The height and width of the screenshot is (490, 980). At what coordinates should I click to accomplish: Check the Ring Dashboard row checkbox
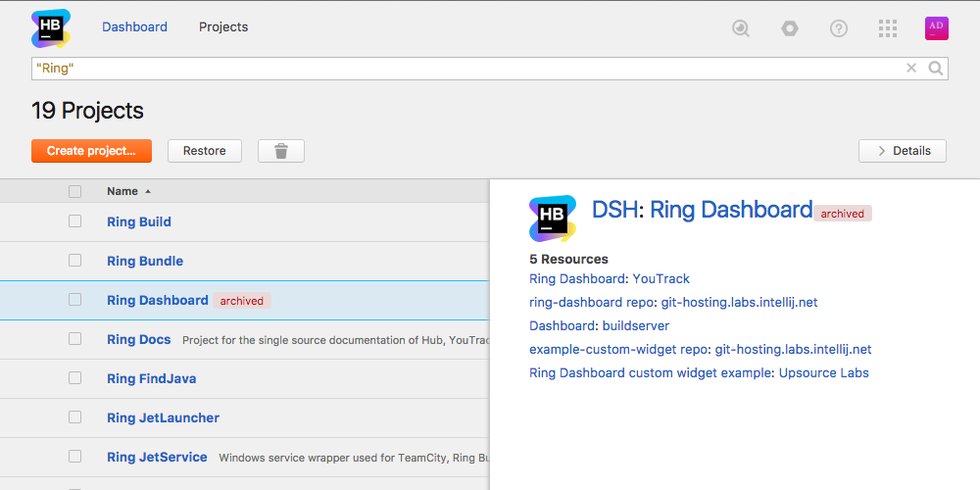tap(75, 300)
